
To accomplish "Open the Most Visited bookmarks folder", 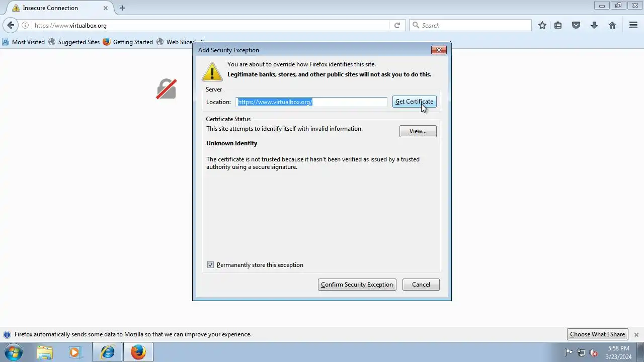I will [24, 42].
